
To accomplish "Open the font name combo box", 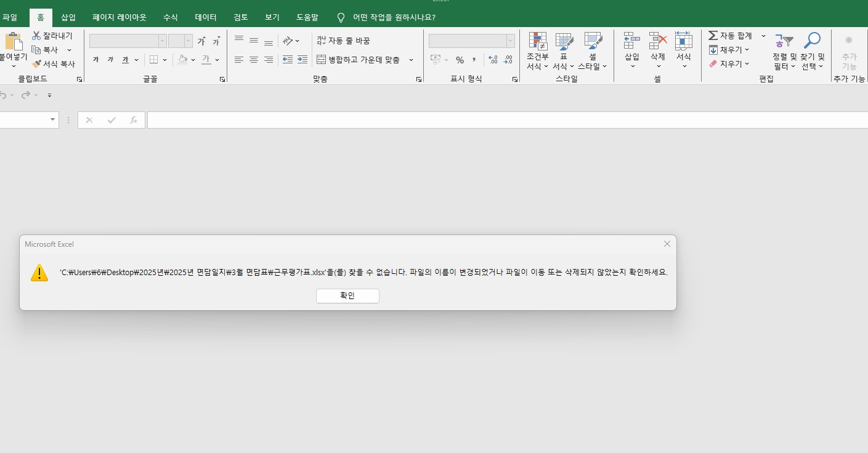I will (x=128, y=41).
